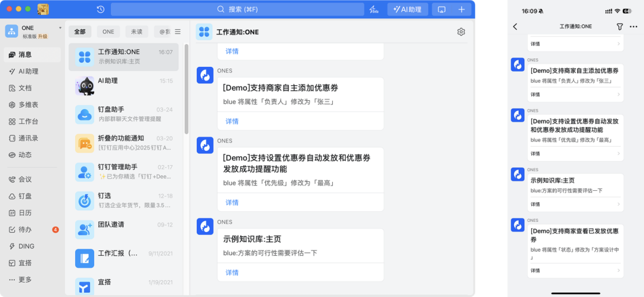The image size is (644, 297).
Task: Tap the three-dot more icon in phone window
Action: [633, 27]
